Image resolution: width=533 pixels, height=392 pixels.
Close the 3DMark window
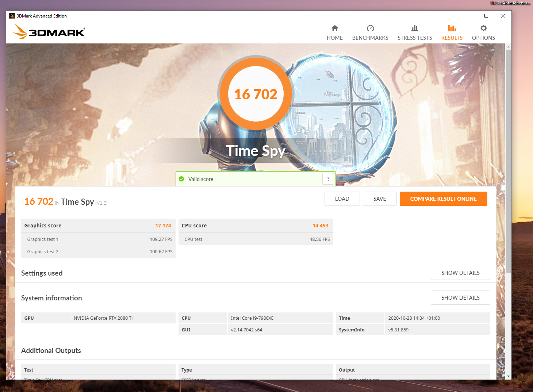[503, 16]
